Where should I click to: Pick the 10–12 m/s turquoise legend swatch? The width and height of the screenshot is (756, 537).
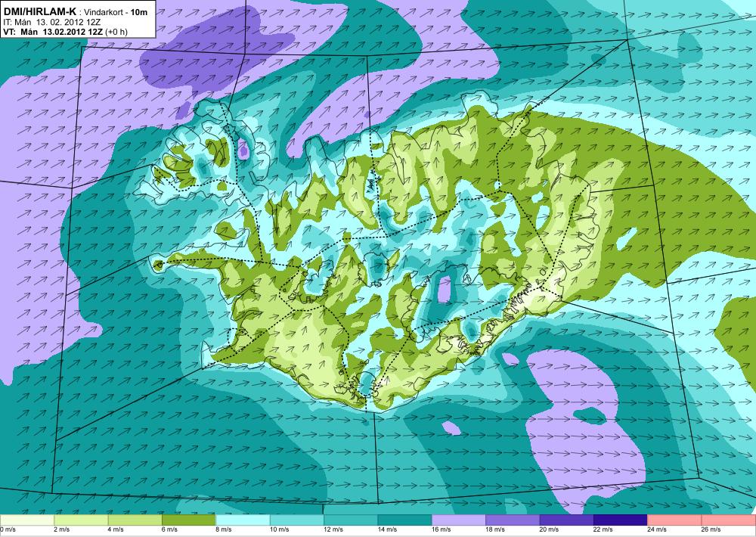click(x=297, y=520)
